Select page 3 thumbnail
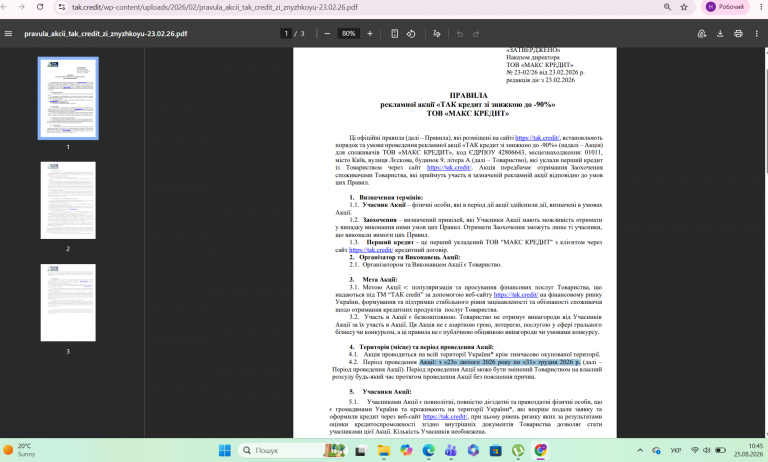Screen dimensions: 768x462 (68, 303)
